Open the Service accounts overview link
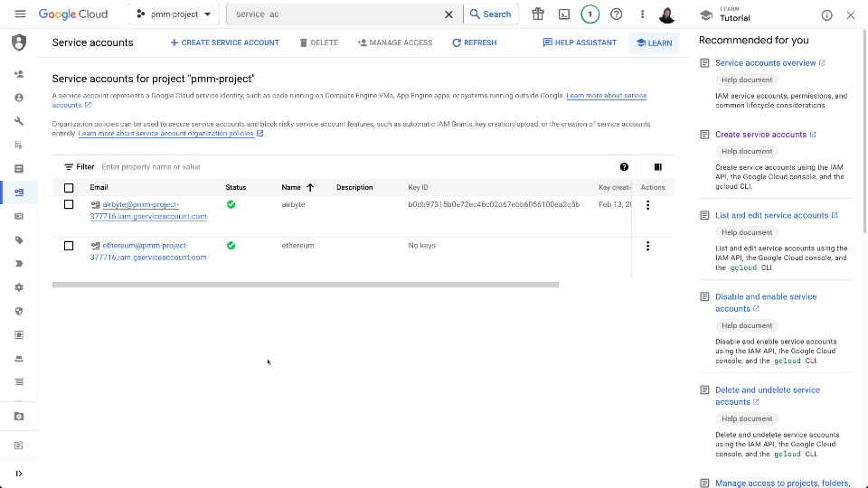Screen dimensions: 868x488 point(765,63)
